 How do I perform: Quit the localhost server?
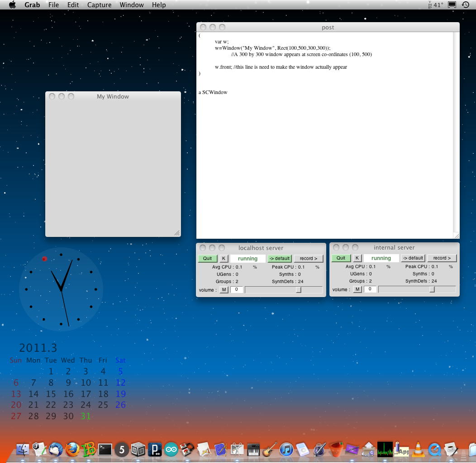[x=207, y=259]
